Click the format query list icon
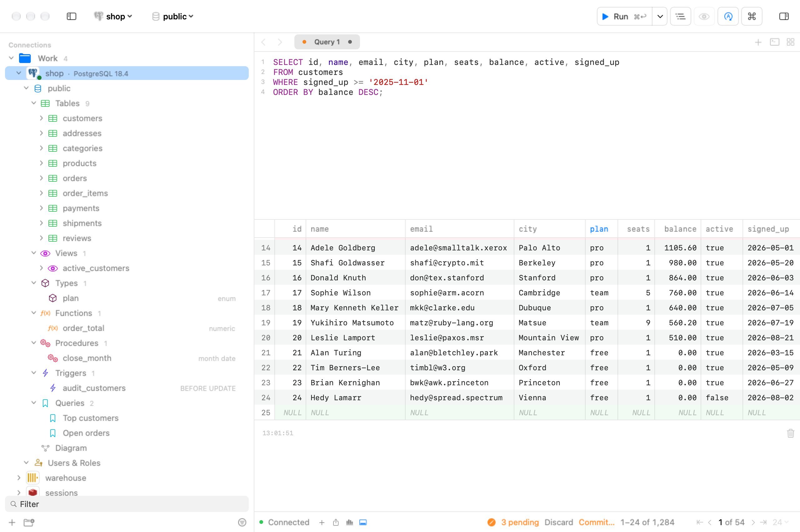The image size is (800, 532). tap(681, 16)
